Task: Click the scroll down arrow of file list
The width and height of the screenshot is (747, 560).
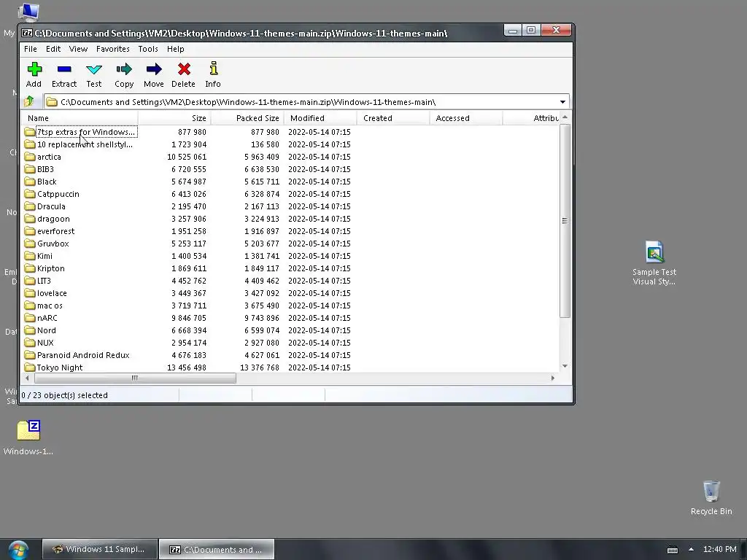Action: (565, 366)
